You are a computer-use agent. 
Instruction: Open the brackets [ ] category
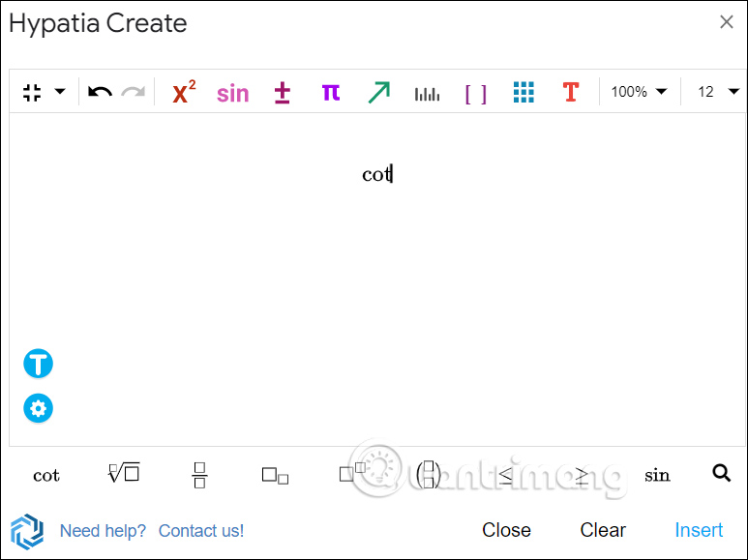point(476,94)
